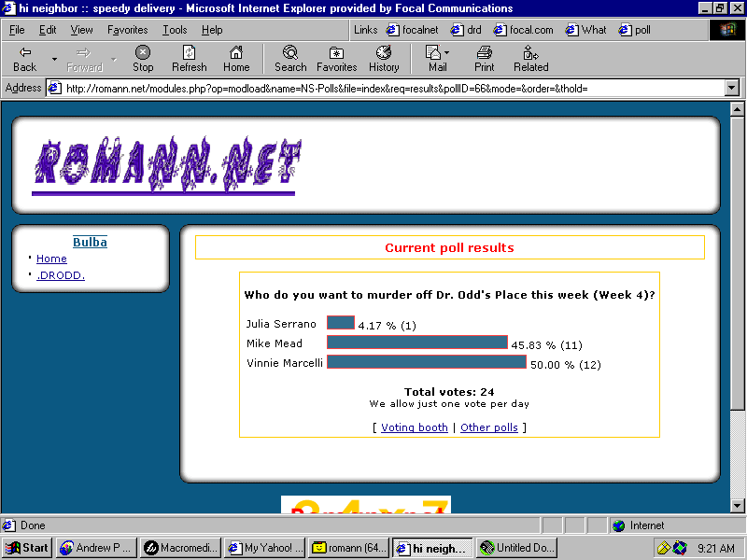
Task: Stop the page from loading
Action: 143,60
